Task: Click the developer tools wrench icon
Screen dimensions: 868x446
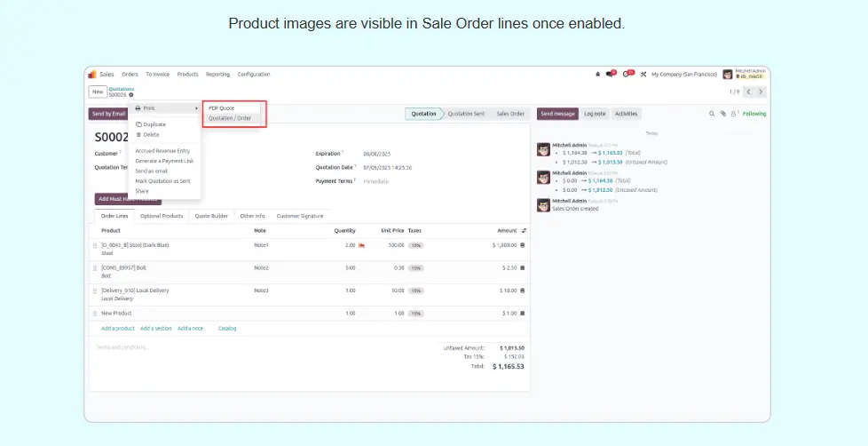Action: coord(643,75)
